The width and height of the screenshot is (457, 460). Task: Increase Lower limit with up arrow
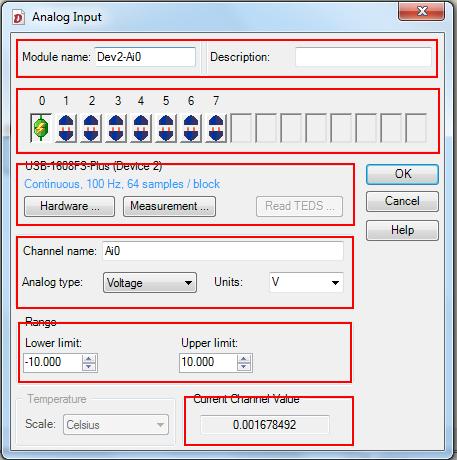(89, 359)
